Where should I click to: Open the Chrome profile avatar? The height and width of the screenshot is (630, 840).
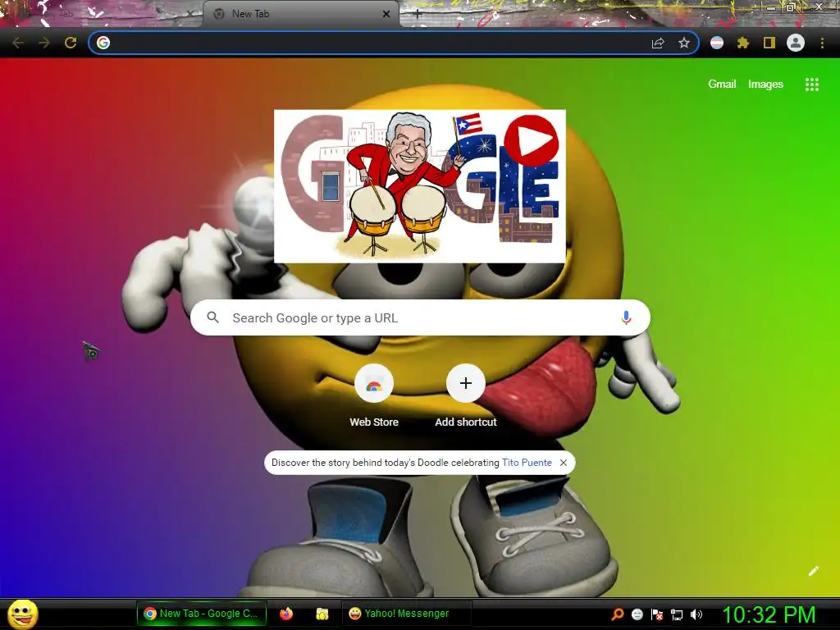[x=796, y=43]
